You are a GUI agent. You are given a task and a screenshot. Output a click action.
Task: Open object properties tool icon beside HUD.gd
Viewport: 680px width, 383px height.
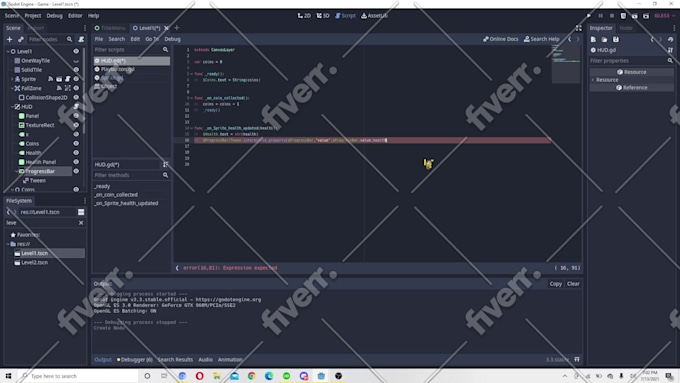[670, 50]
